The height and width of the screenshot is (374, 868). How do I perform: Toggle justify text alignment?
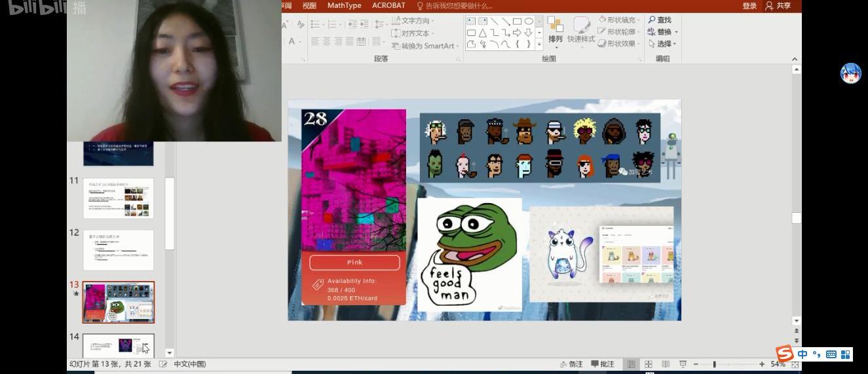[349, 41]
